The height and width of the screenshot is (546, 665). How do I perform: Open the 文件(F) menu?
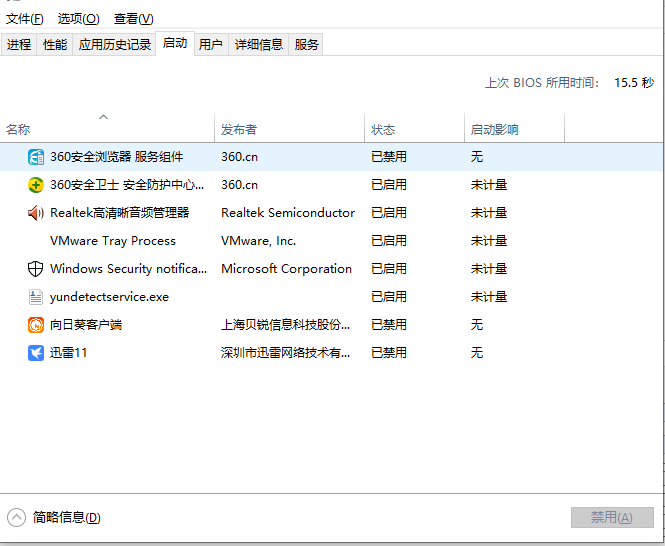25,19
